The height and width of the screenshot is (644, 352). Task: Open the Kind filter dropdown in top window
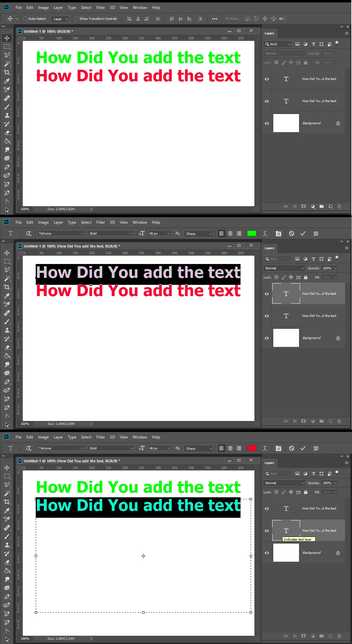pyautogui.click(x=277, y=44)
